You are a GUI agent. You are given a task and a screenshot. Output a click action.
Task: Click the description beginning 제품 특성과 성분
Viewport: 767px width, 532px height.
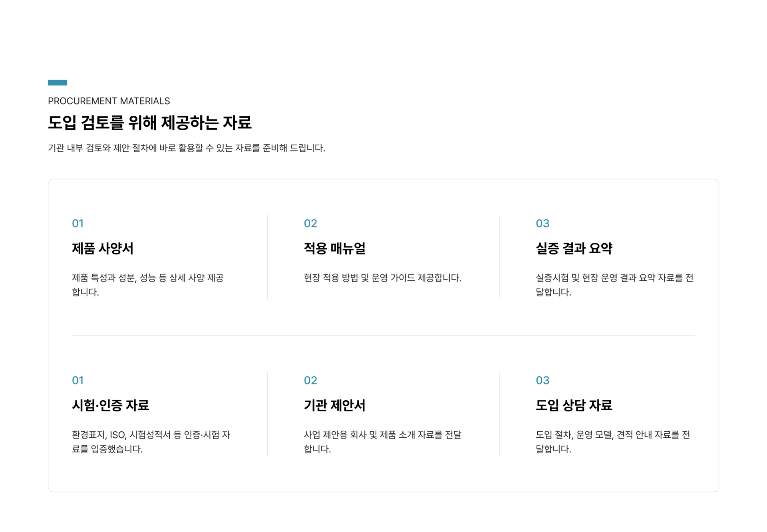tap(148, 285)
